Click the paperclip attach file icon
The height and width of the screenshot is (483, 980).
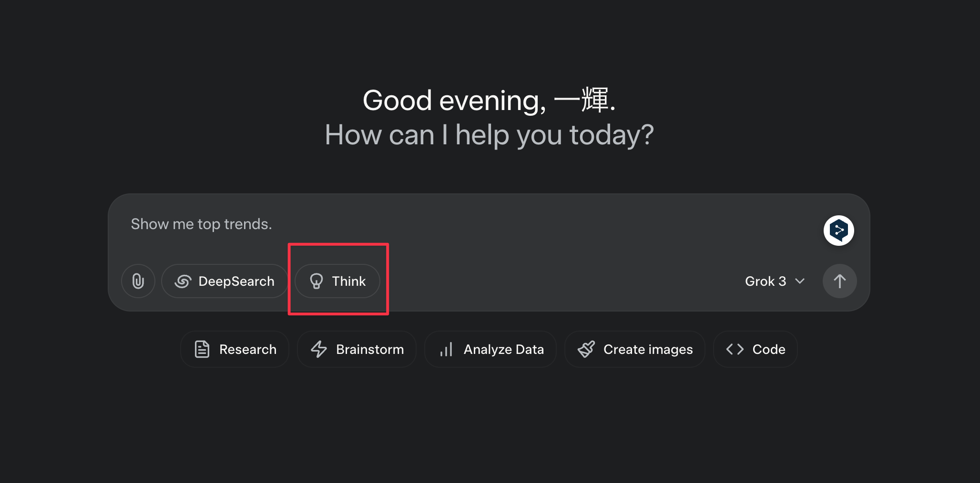tap(138, 281)
